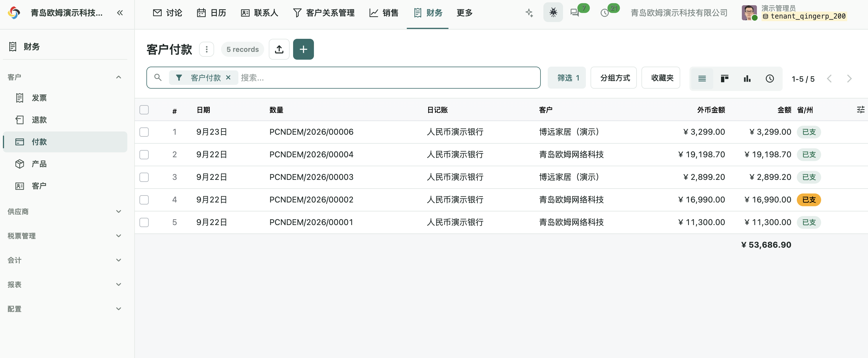
Task: Check the row for PCNDEM/2026/00003
Action: 144,177
